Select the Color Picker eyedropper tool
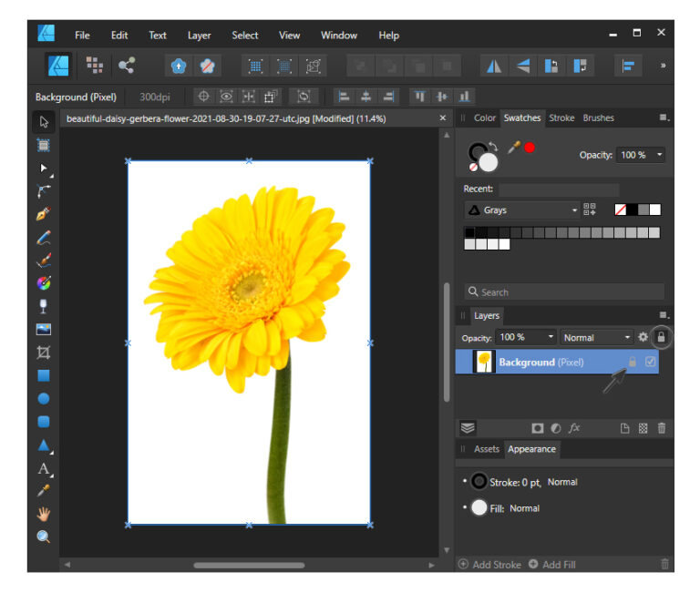Image resolution: width=700 pixels, height=593 pixels. (x=44, y=491)
